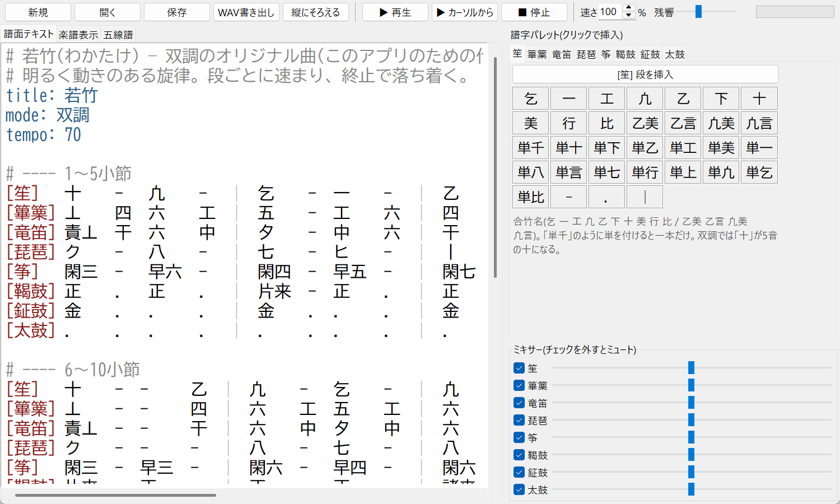Viewport: 840px width, 504px height.
Task: Insert the 下 chord glyph
Action: 721,99
